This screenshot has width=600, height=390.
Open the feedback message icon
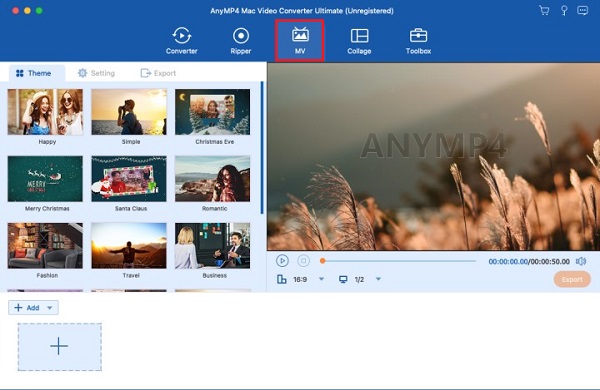click(x=582, y=10)
